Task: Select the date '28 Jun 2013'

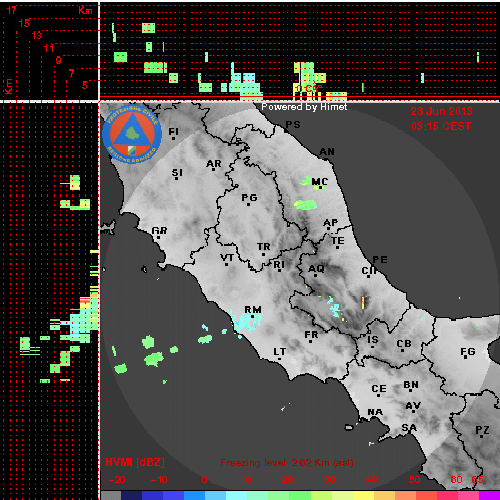Action: pos(441,111)
